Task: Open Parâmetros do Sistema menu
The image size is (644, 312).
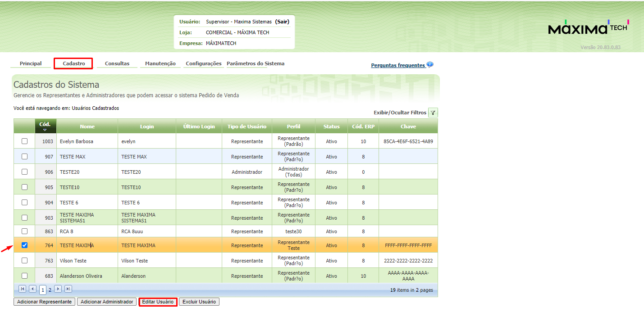Action: 256,63
